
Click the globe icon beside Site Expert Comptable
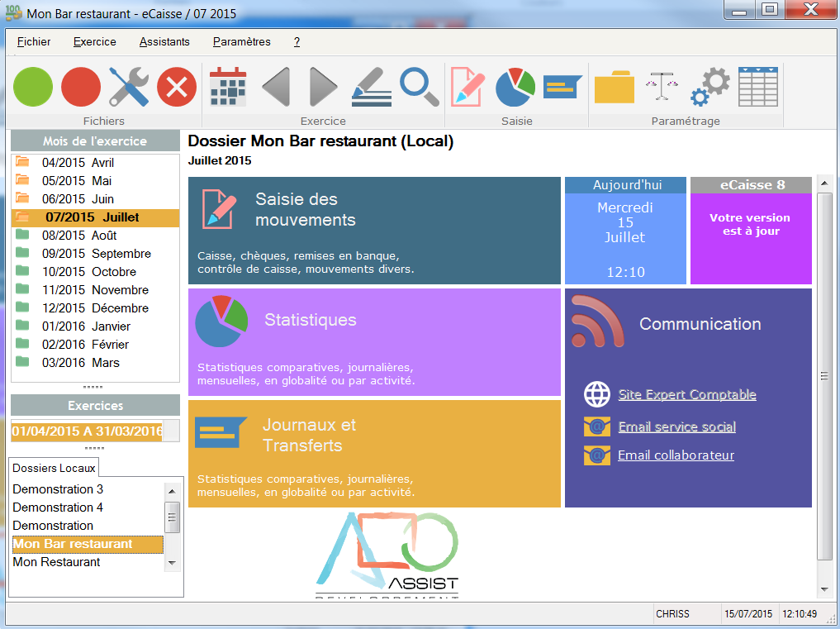pos(597,394)
